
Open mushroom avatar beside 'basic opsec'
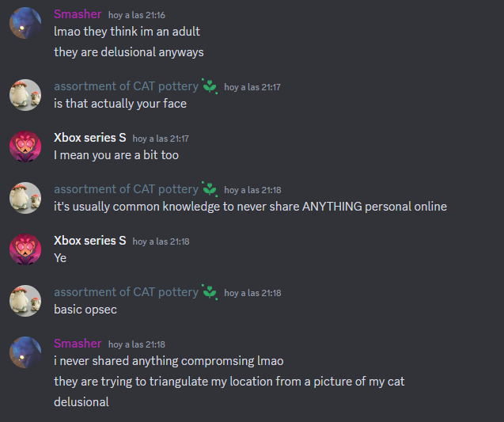coord(25,301)
